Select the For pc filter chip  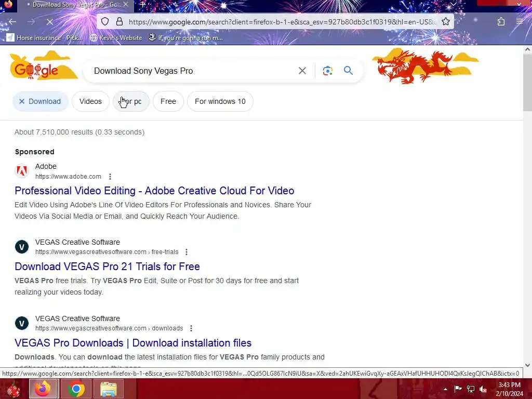click(131, 101)
